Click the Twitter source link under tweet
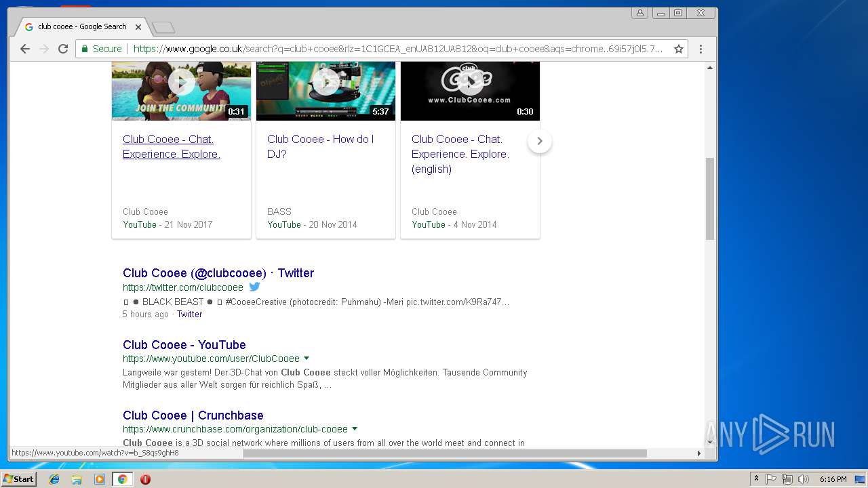868x488 pixels. (x=189, y=314)
